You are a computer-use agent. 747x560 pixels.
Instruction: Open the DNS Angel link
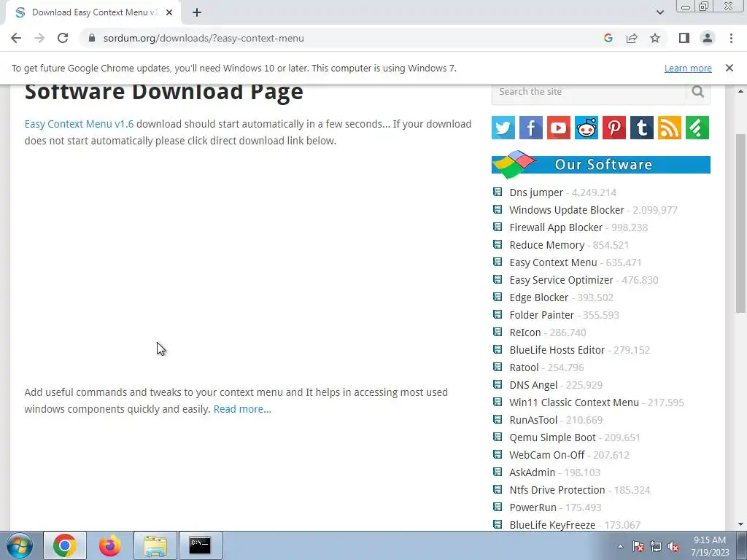pos(533,385)
